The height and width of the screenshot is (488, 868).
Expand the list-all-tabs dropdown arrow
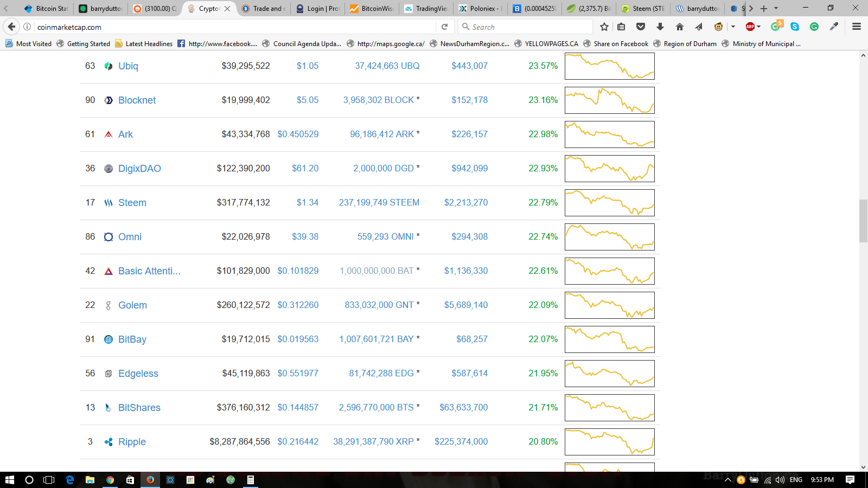pyautogui.click(x=776, y=8)
